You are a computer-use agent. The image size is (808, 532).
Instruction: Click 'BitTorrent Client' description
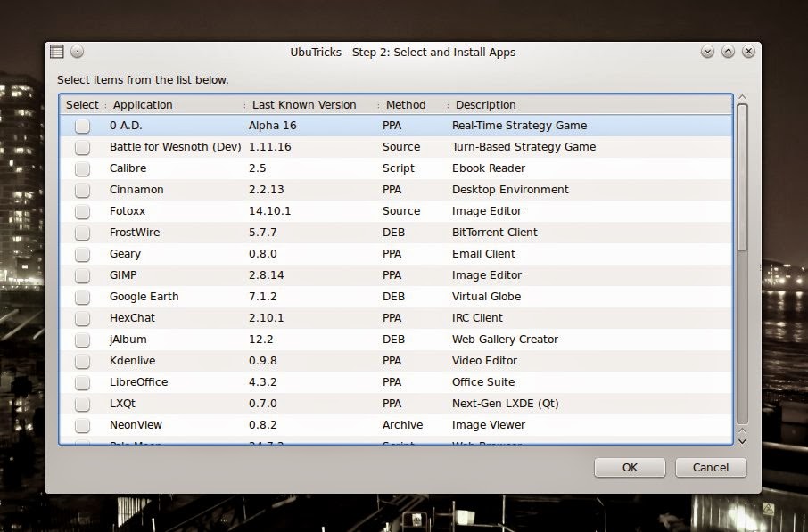(x=495, y=233)
